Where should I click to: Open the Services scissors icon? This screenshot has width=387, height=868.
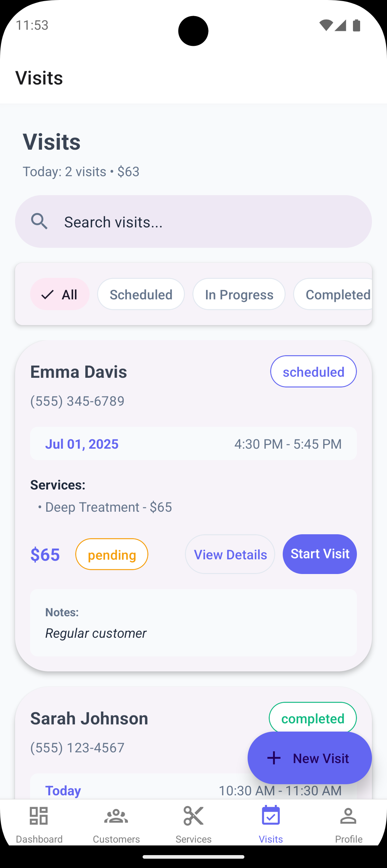[x=193, y=816]
